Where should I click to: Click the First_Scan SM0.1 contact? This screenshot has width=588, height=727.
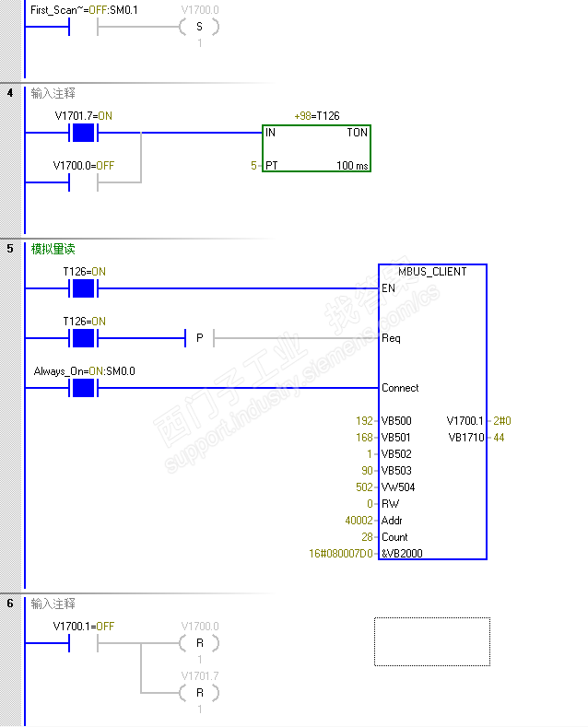[84, 27]
